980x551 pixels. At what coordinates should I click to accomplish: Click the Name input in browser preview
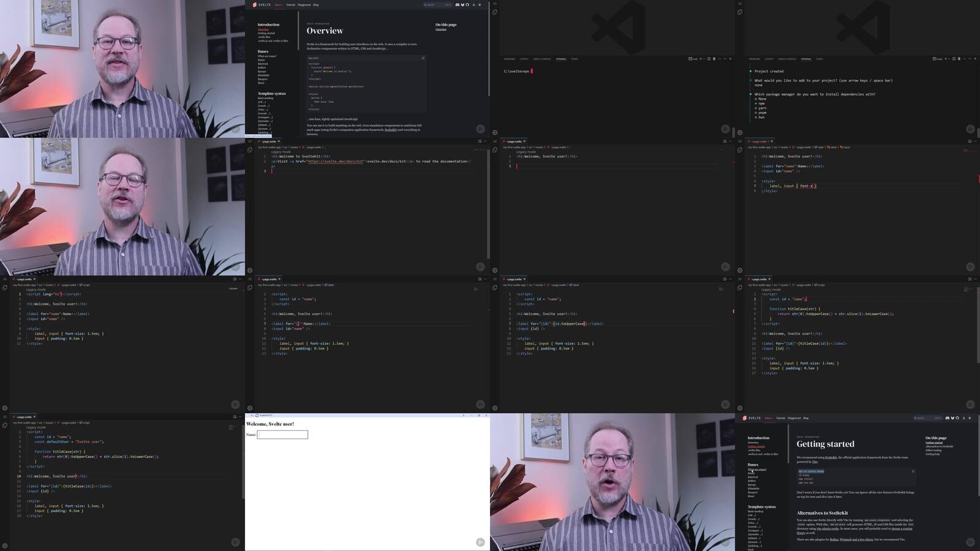tap(282, 435)
